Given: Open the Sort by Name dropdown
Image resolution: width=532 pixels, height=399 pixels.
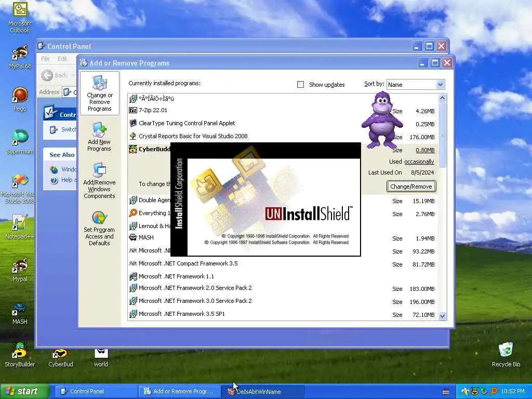Looking at the screenshot, I should [415, 85].
